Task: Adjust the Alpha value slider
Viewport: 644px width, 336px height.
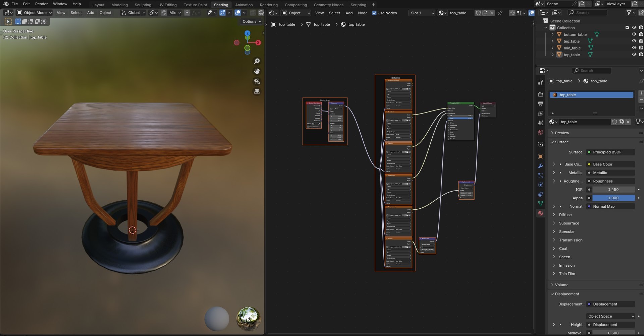Action: point(613,198)
